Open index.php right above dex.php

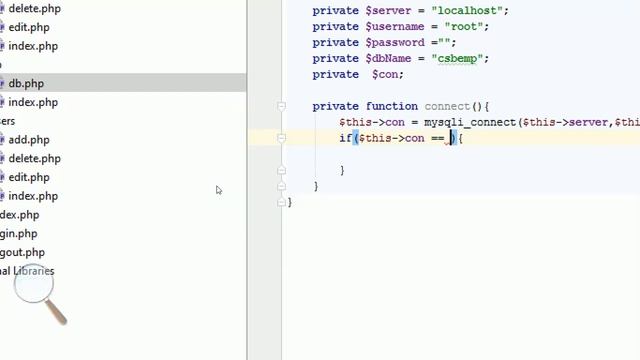click(33, 196)
